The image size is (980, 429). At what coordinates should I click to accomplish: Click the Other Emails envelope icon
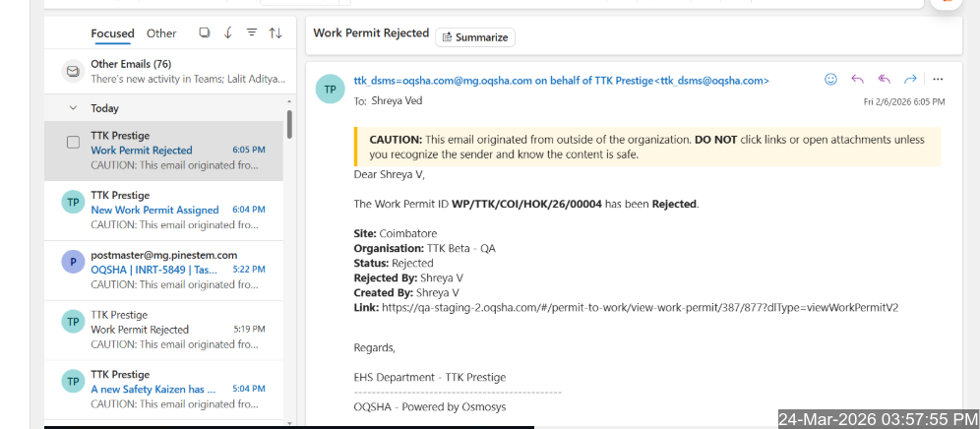(x=72, y=71)
